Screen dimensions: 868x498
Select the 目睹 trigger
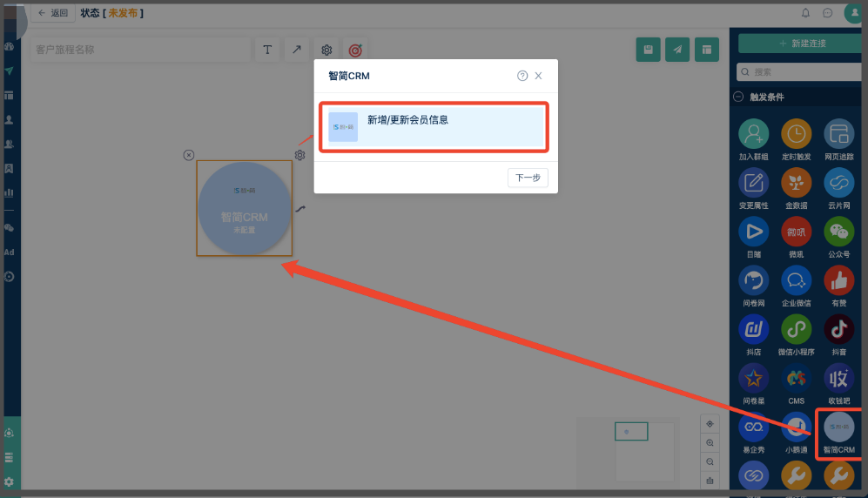(753, 238)
